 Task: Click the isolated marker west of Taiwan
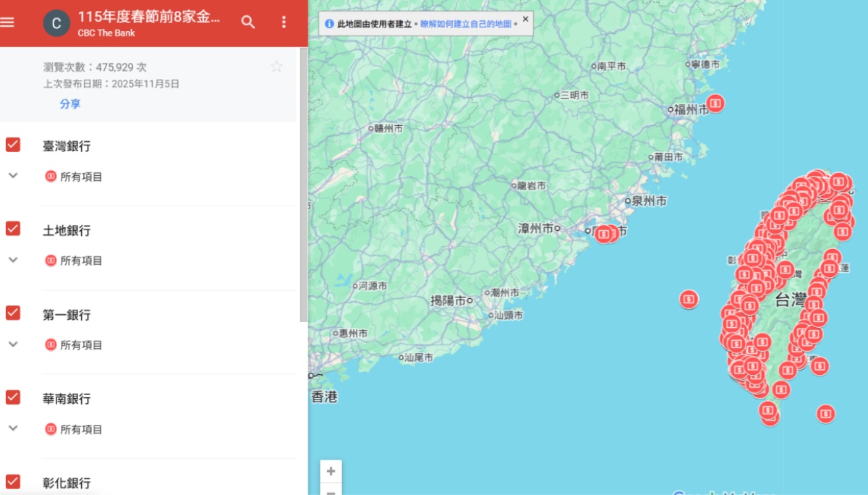pyautogui.click(x=689, y=298)
